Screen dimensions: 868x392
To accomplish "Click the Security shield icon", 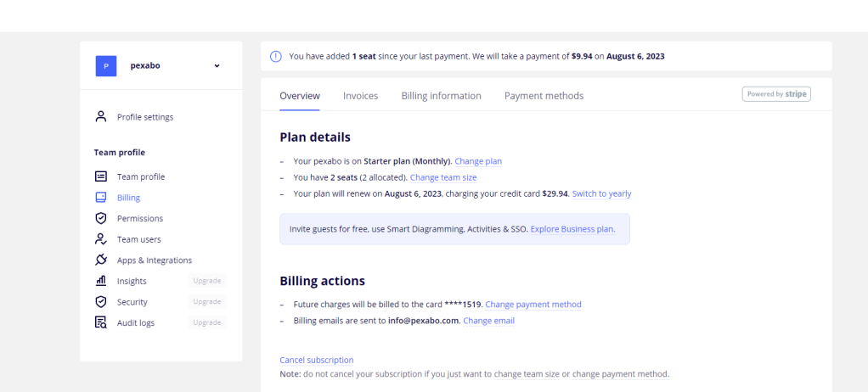I will (x=101, y=302).
